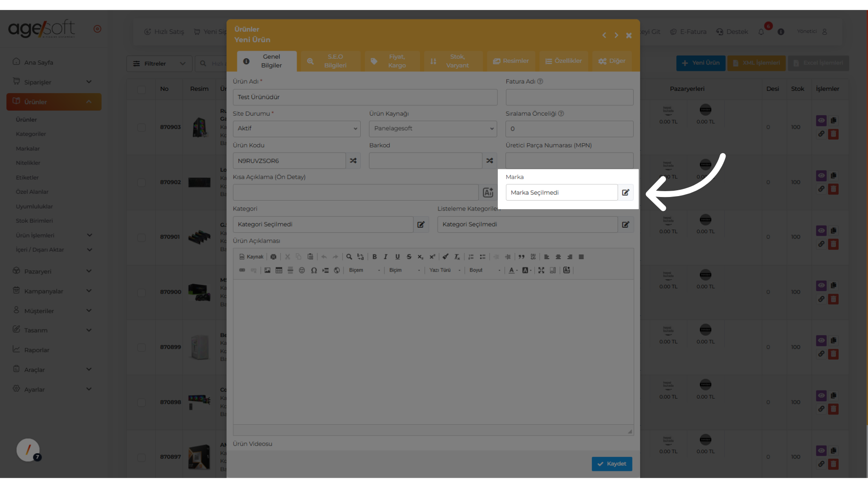The width and height of the screenshot is (868, 488).
Task: Click the XML İşlemleri button
Action: 756,63
